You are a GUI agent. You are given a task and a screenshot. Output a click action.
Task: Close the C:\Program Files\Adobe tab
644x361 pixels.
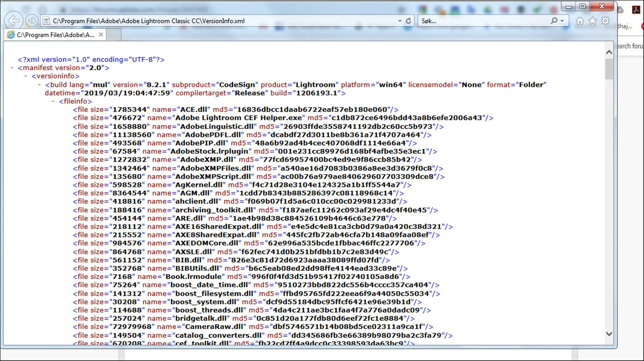point(101,35)
